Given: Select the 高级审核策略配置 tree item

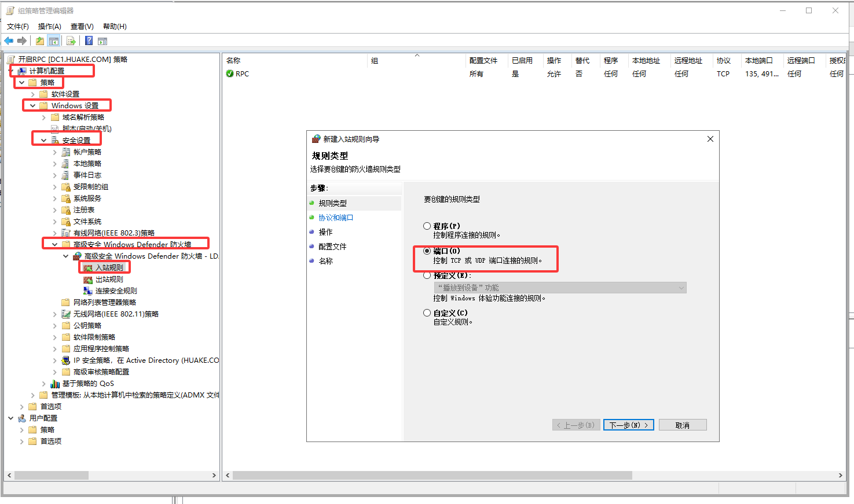Looking at the screenshot, I should pyautogui.click(x=101, y=372).
